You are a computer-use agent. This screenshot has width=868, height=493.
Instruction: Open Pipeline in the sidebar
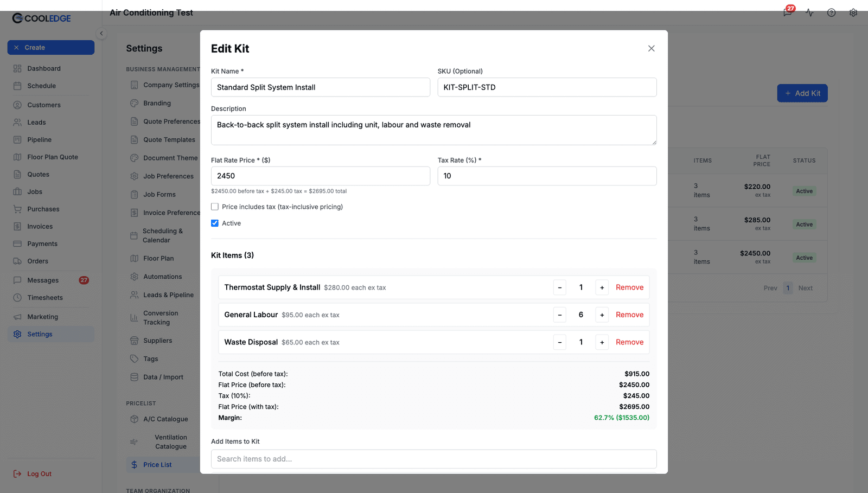51,140
